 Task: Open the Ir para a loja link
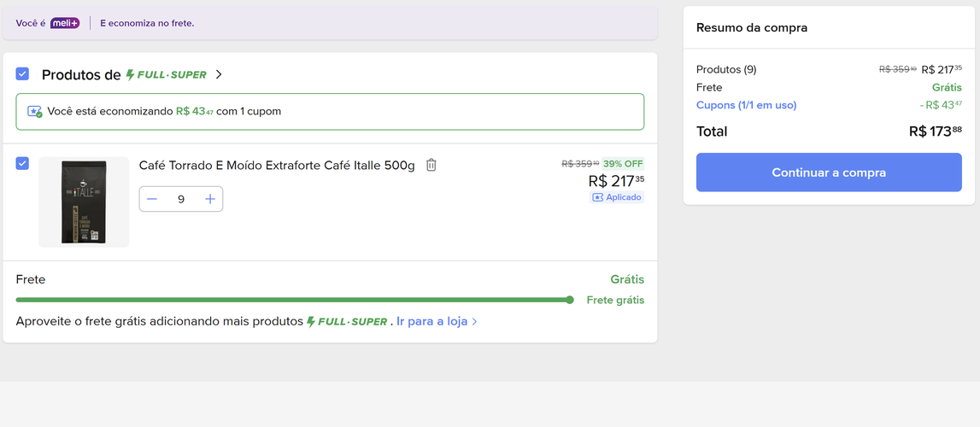click(x=431, y=321)
